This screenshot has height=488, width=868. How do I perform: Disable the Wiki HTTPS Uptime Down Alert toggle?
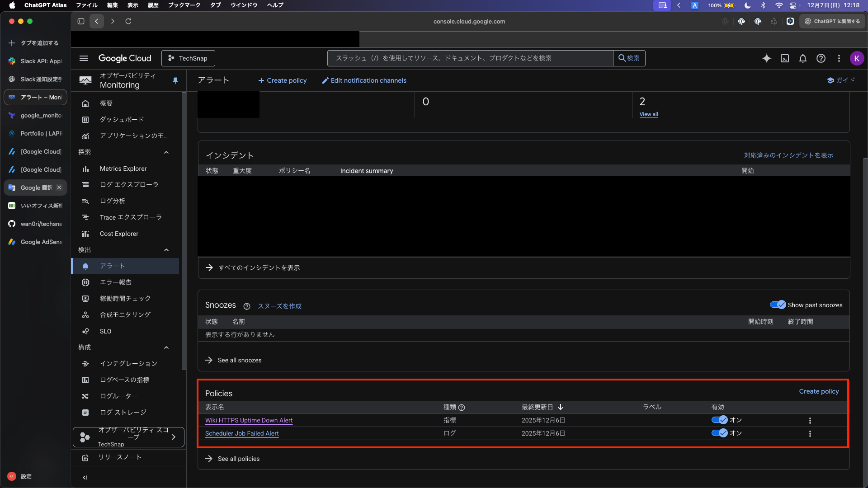[x=719, y=420]
